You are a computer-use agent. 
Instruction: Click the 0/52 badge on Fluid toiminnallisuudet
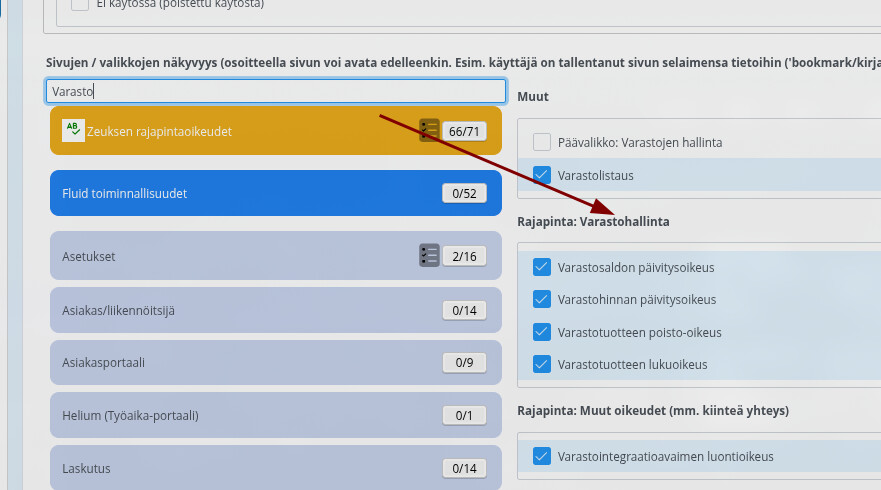tap(464, 193)
